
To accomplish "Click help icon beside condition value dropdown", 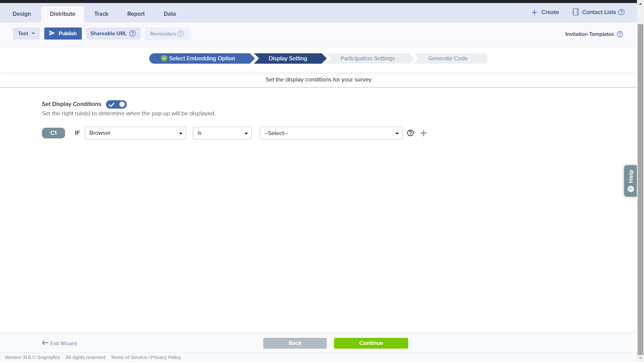I will 410,133.
